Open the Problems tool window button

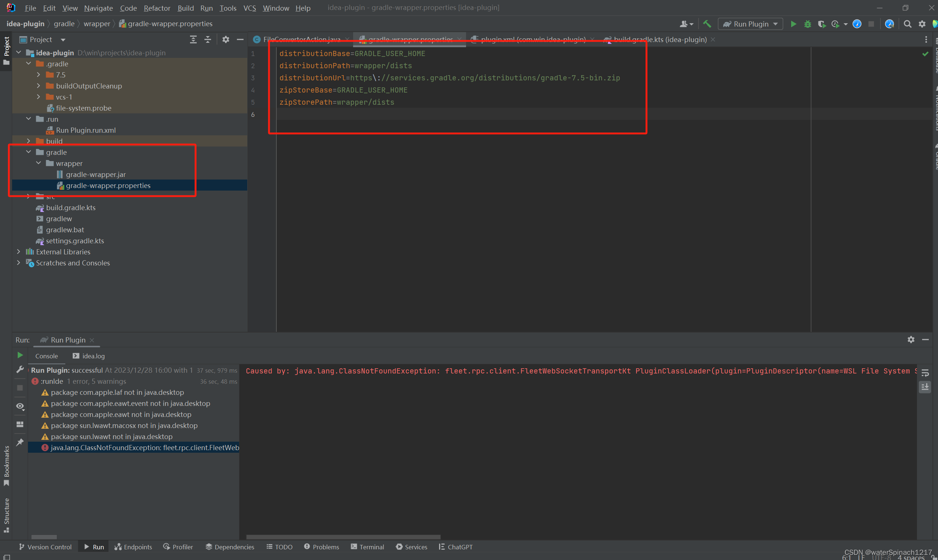(x=321, y=547)
